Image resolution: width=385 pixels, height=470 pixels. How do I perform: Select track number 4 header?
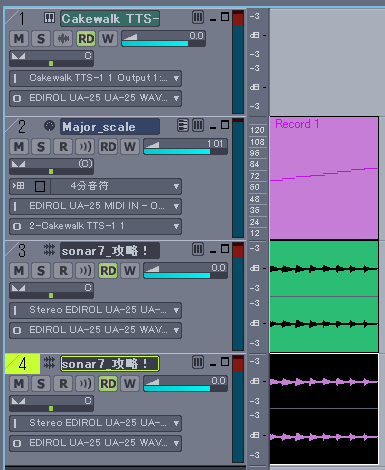pyautogui.click(x=22, y=364)
